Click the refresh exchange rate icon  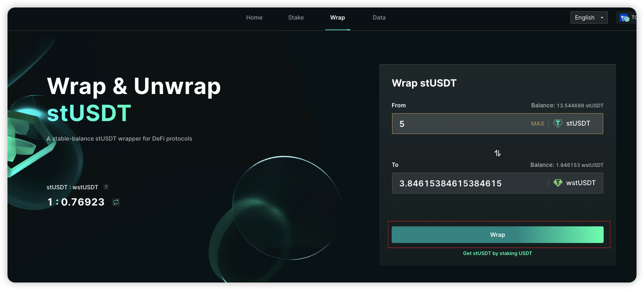point(116,202)
